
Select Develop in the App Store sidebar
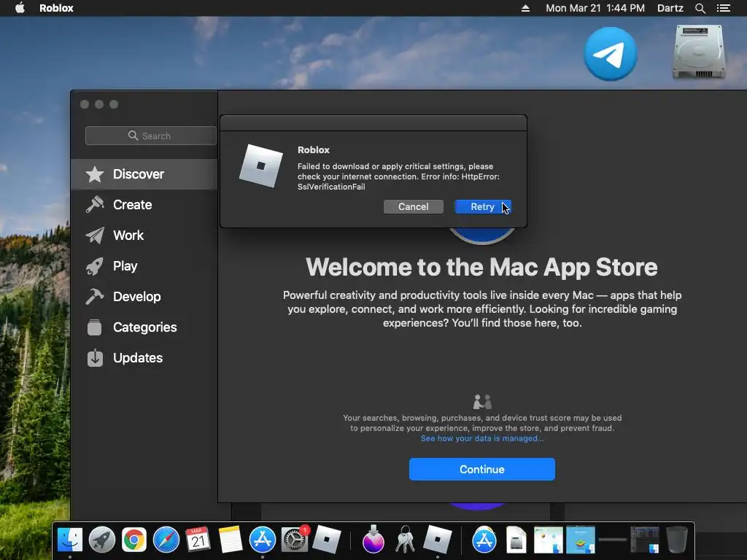click(144, 297)
